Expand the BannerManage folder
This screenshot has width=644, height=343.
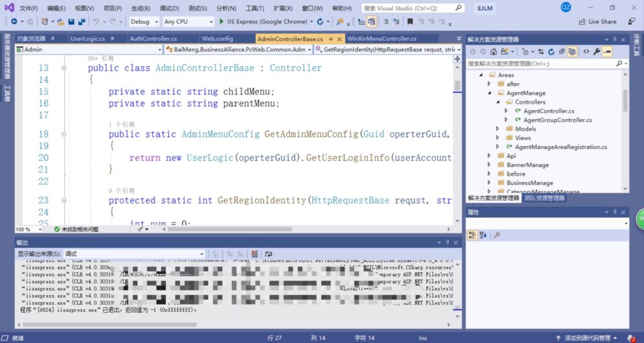tap(489, 165)
